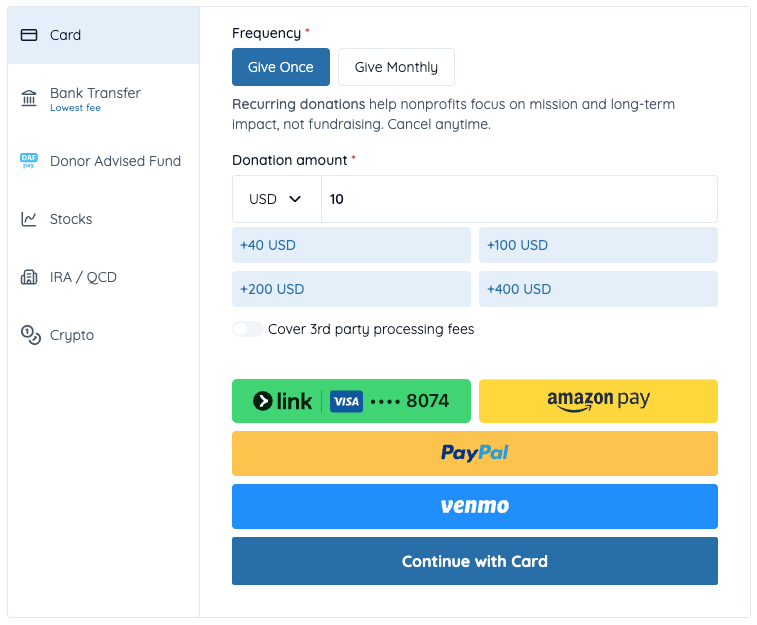Pay with Venmo
Image resolution: width=757 pixels, height=625 pixels.
click(475, 506)
